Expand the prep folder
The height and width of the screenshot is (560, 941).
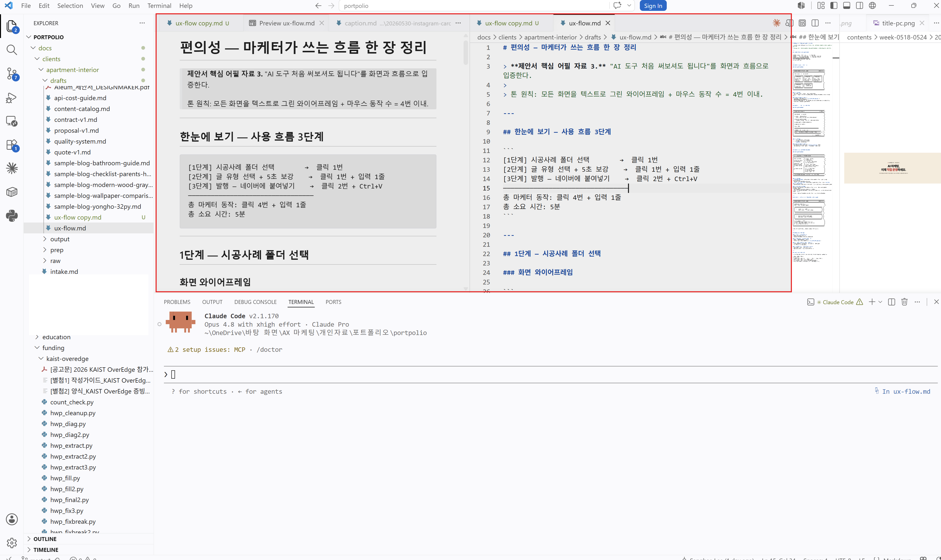tap(45, 250)
